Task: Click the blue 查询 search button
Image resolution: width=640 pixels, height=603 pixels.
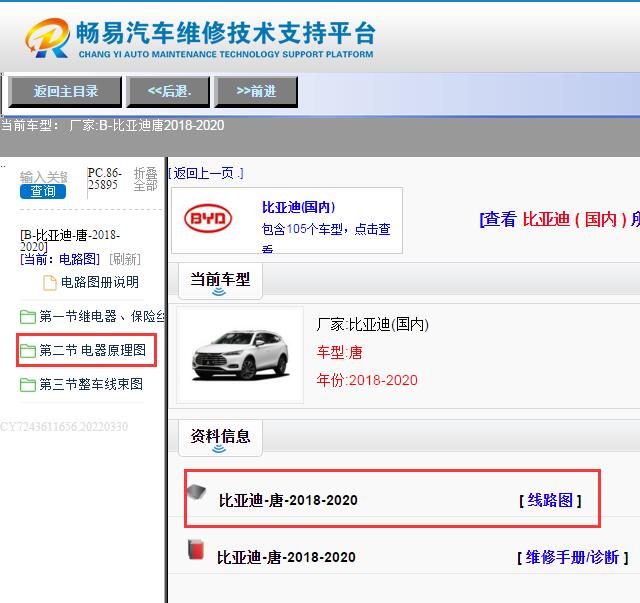Action: (43, 191)
